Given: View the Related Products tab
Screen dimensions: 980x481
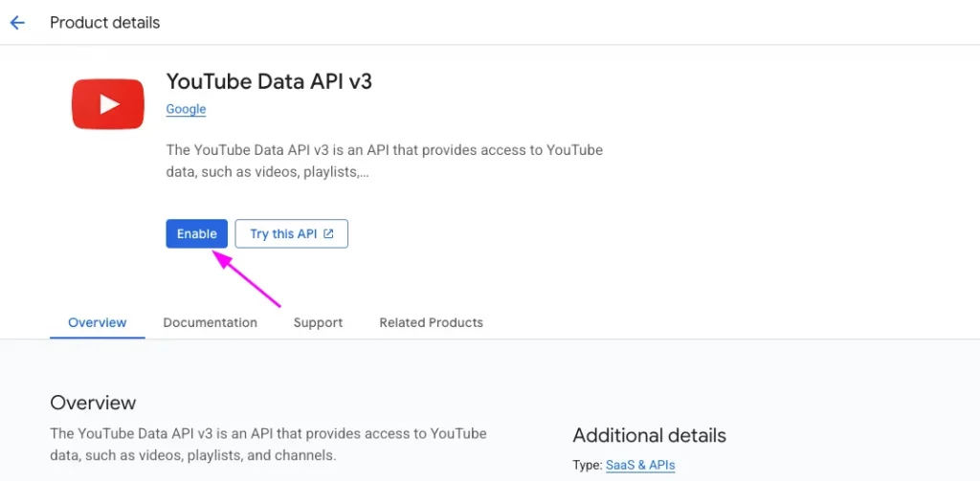Looking at the screenshot, I should pos(431,323).
